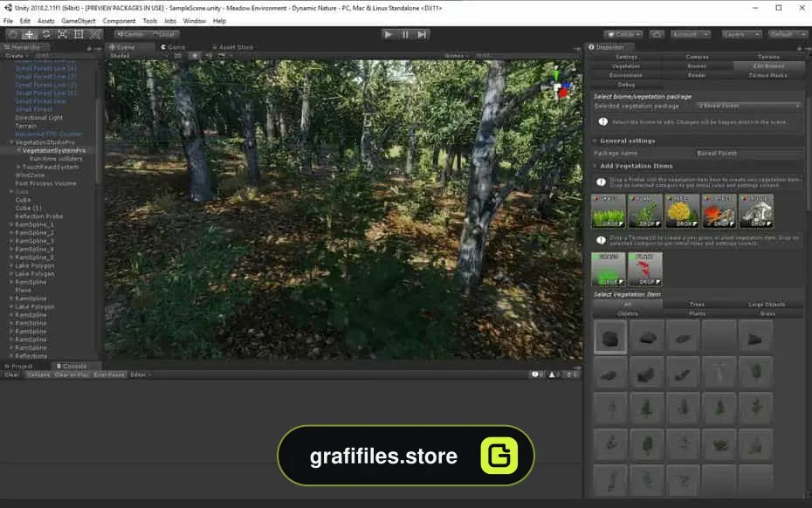The height and width of the screenshot is (508, 812).
Task: Switch to the Game tab
Action: pyautogui.click(x=173, y=47)
